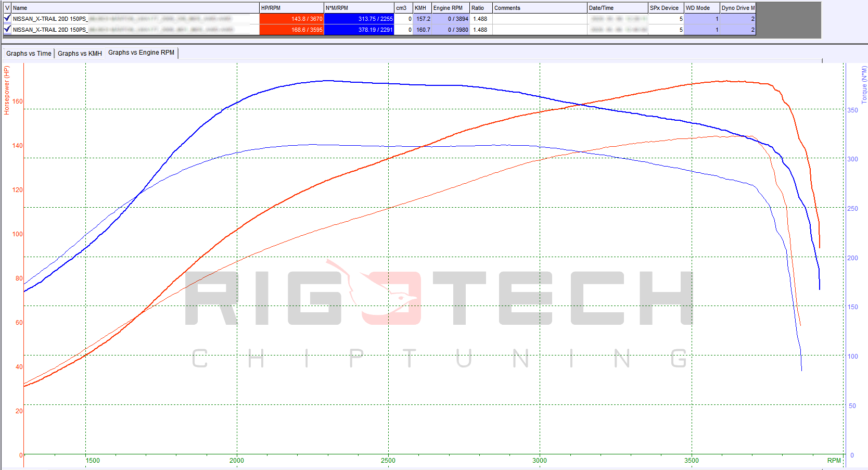This screenshot has width=868, height=470.
Task: Click the 160.7 KMH cell
Action: [422, 30]
